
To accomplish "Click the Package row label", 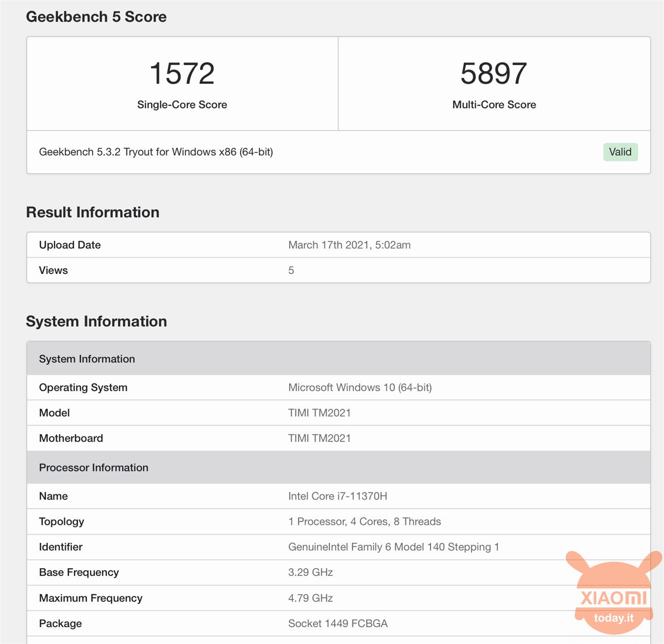I will click(x=60, y=623).
